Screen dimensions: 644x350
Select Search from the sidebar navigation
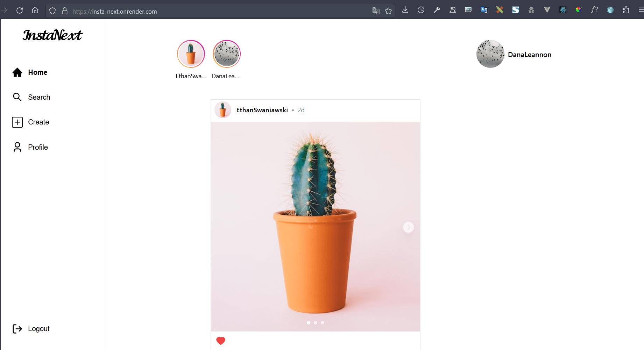click(x=39, y=97)
